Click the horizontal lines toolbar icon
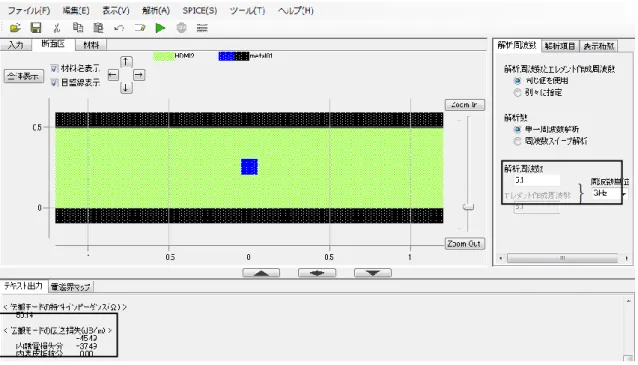The width and height of the screenshot is (638, 365). (x=202, y=28)
